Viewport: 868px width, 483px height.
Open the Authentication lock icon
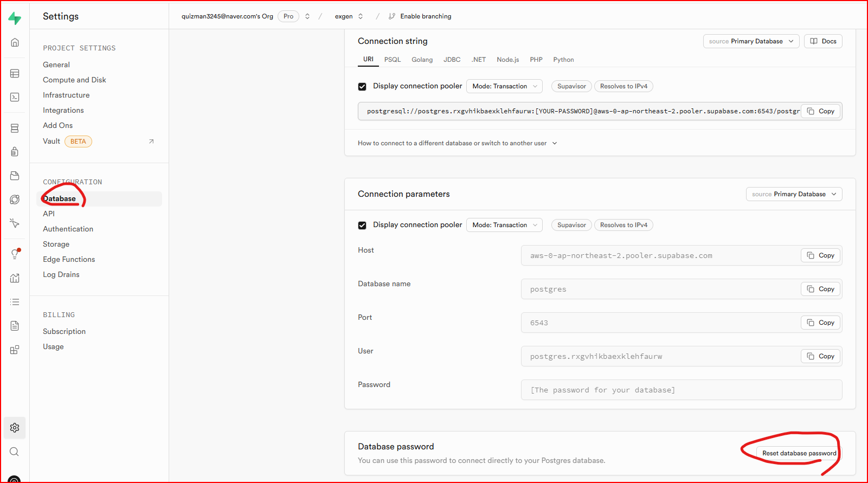point(15,152)
